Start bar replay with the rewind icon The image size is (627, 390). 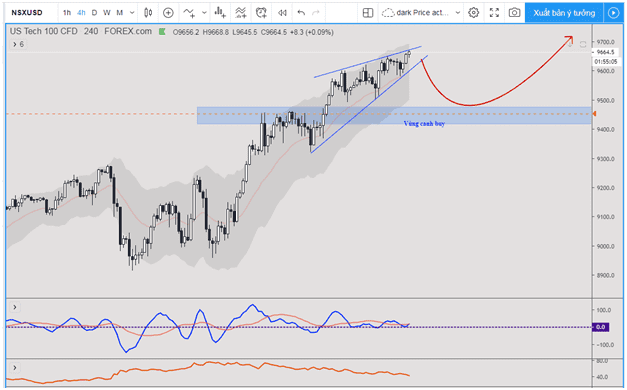click(x=282, y=13)
